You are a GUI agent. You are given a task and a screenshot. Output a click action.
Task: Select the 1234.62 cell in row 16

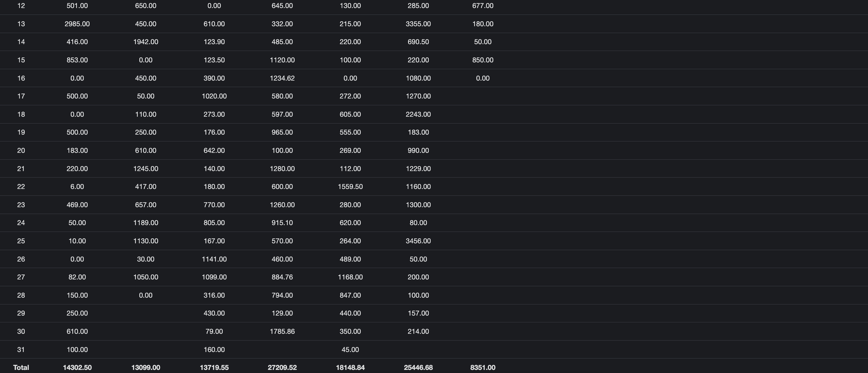(x=282, y=78)
